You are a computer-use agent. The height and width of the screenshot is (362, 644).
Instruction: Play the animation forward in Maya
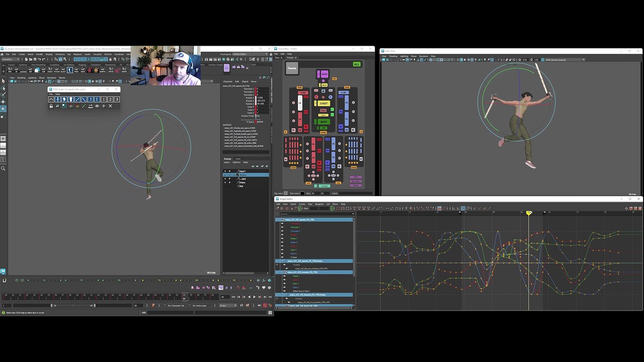(254, 297)
